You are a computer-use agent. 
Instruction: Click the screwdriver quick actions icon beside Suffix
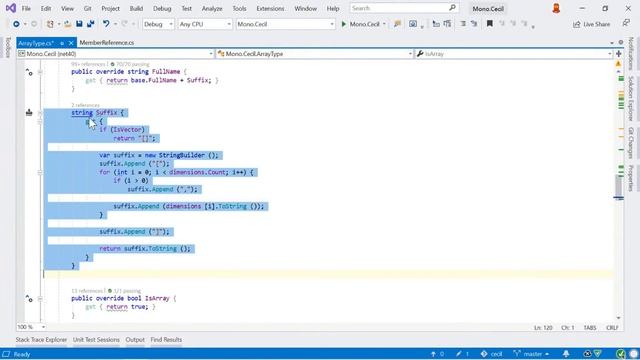coord(29,112)
